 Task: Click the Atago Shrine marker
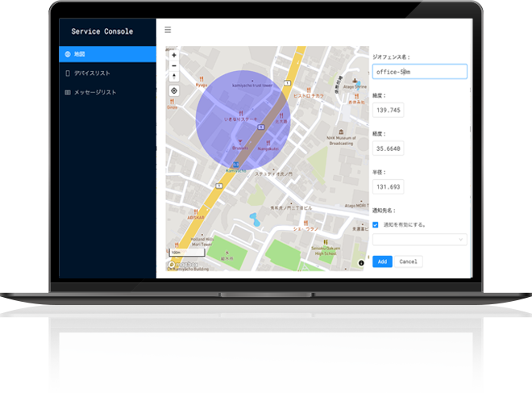355,81
